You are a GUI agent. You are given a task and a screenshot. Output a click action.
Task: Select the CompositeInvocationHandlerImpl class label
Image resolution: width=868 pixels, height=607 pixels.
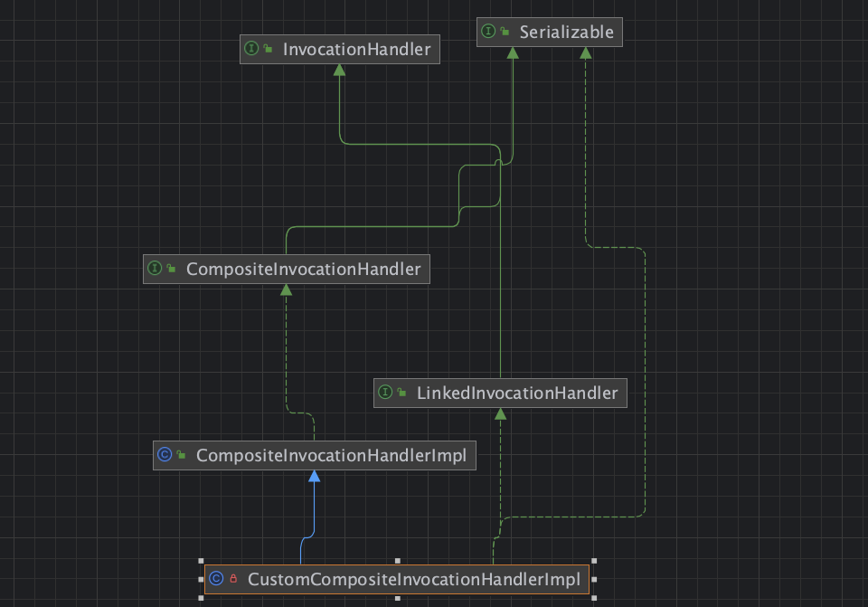331,455
